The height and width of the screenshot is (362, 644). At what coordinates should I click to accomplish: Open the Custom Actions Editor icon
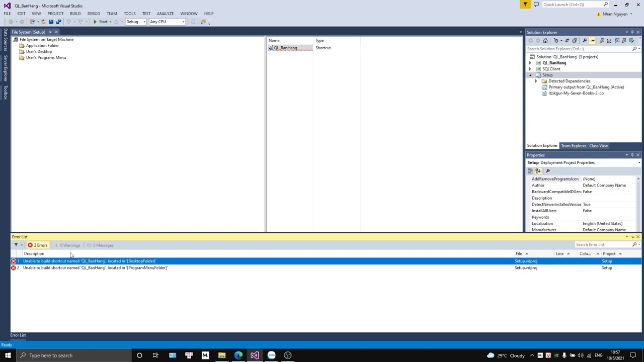pos(631,41)
